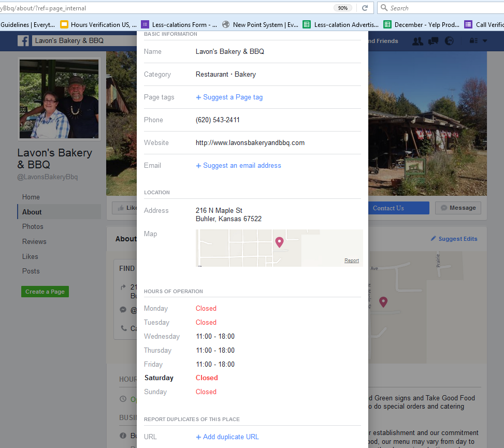Open Call Verific... bookmark
The width and height of the screenshot is (504, 448).
(x=484, y=24)
